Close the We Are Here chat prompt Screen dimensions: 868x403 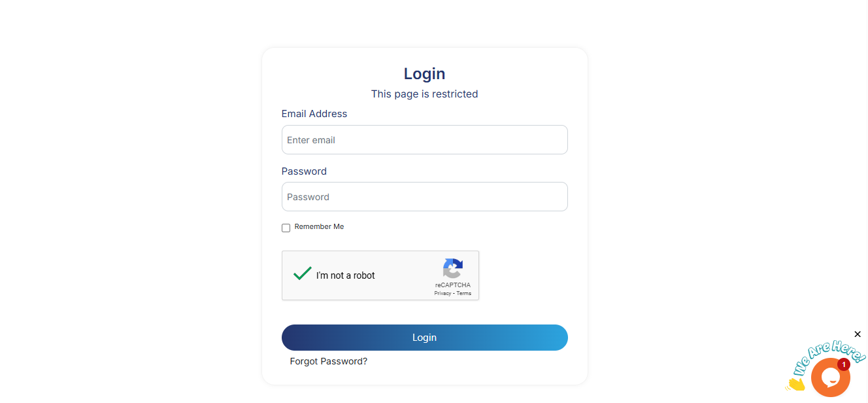coord(858,334)
